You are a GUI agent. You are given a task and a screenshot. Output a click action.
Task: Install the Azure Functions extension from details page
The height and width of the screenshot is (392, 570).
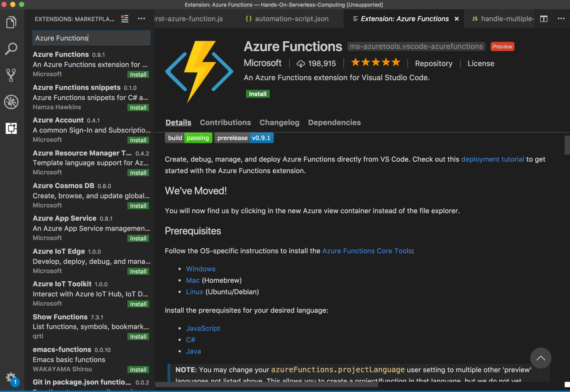(257, 94)
